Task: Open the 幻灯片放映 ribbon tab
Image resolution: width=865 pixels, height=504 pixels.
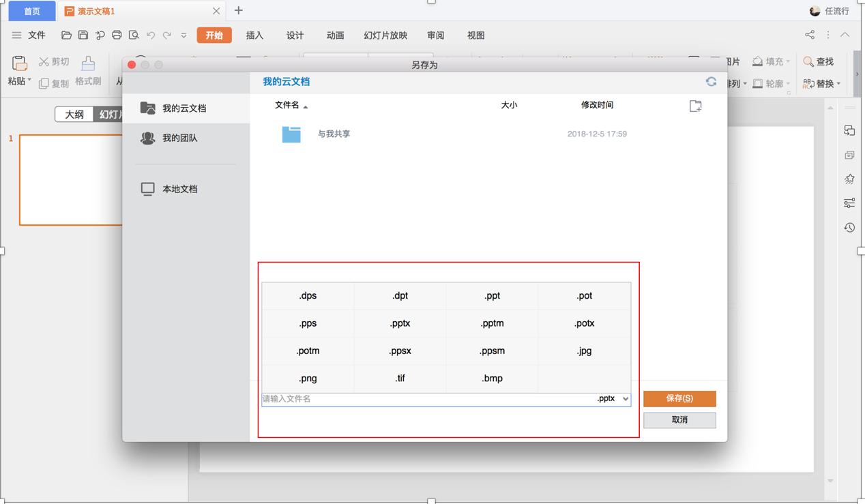Action: (385, 35)
